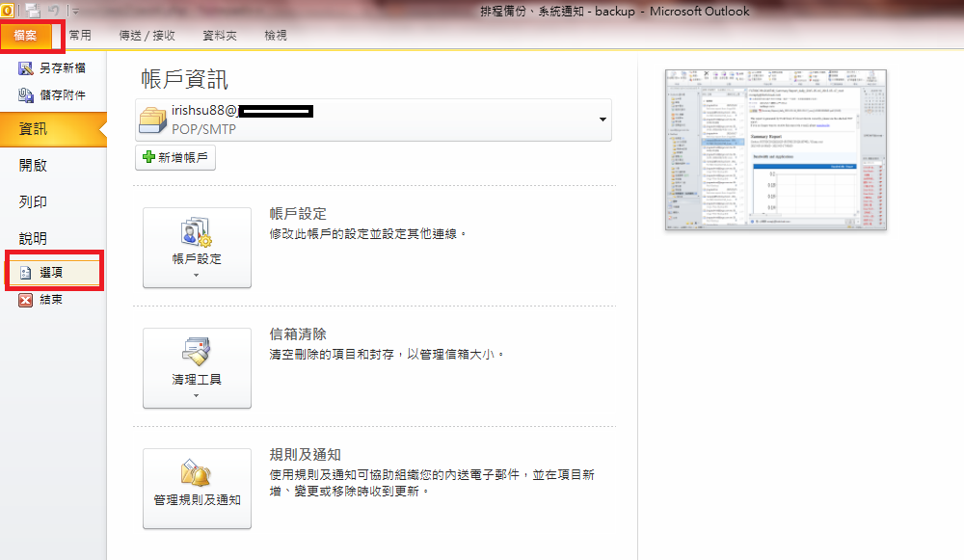Switch to the 常用 ribbon tab
Image resolution: width=964 pixels, height=560 pixels.
pyautogui.click(x=80, y=36)
